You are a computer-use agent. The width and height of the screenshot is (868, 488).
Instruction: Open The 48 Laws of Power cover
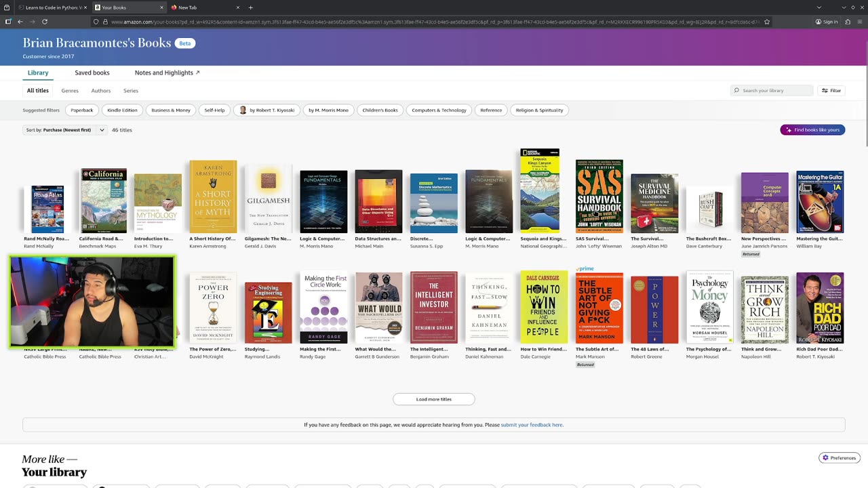click(654, 310)
